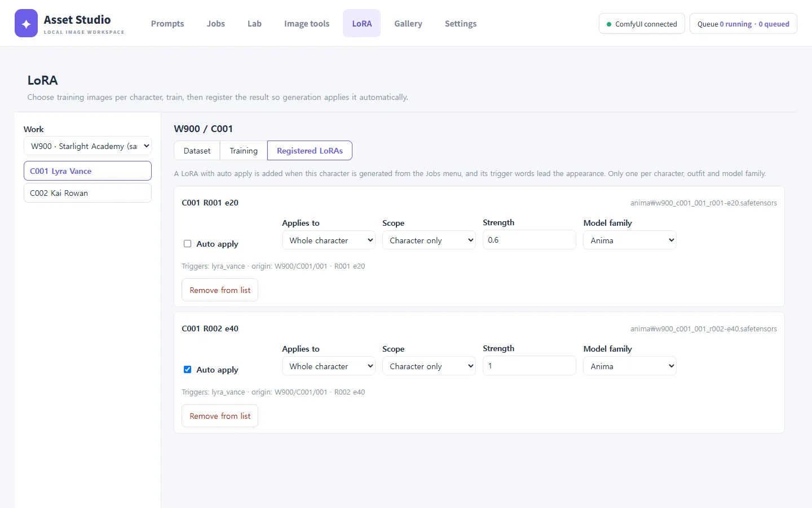
Task: Open the Jobs menu
Action: [x=215, y=24]
